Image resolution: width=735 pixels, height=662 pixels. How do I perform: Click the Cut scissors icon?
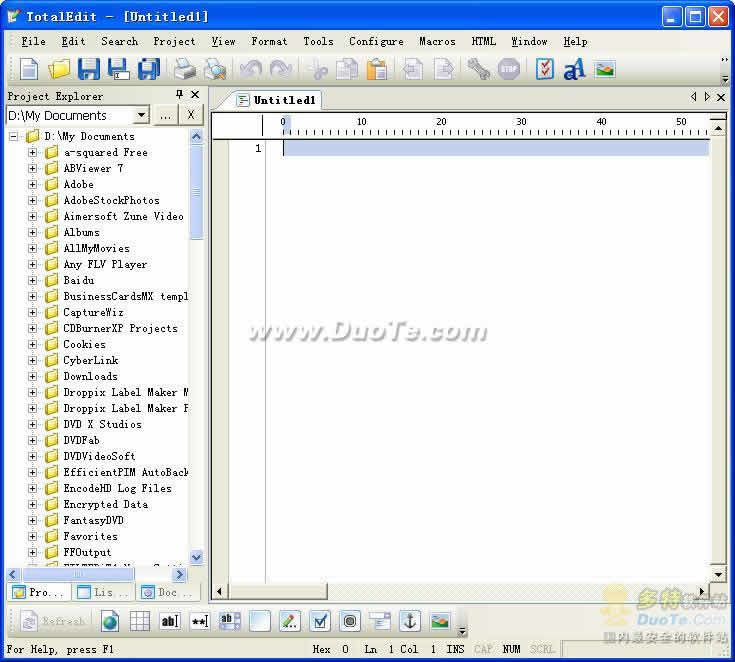click(318, 69)
